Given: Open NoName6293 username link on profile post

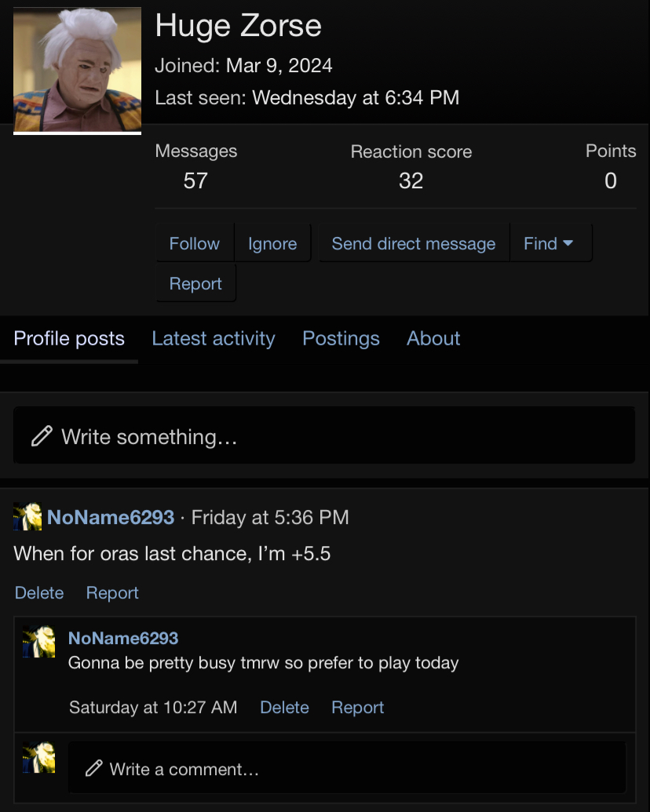Looking at the screenshot, I should coord(111,517).
